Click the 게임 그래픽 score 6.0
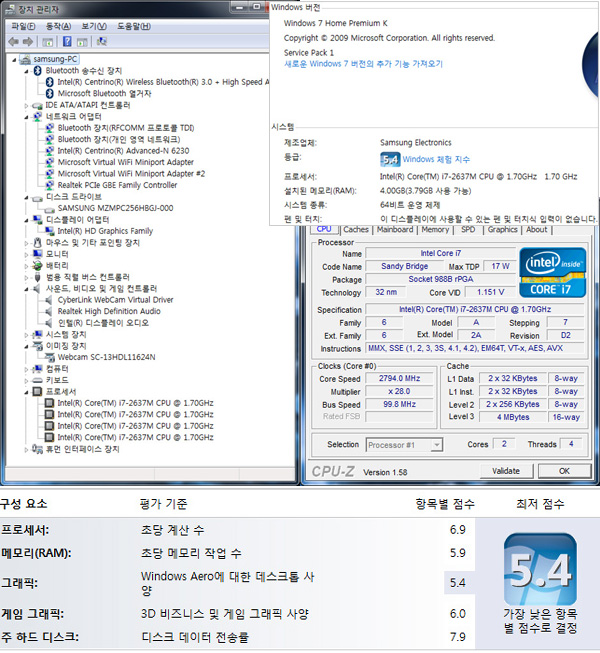600x653 pixels. [457, 613]
